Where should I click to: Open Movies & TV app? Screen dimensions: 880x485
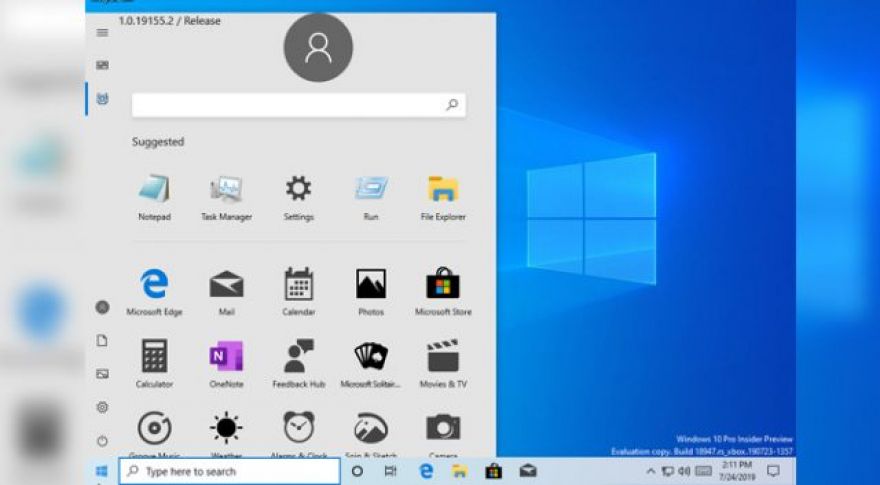tap(443, 364)
